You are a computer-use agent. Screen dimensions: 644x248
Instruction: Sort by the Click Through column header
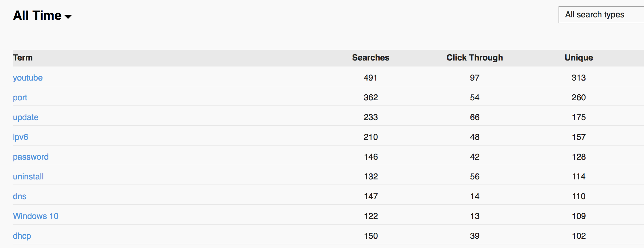pos(475,58)
